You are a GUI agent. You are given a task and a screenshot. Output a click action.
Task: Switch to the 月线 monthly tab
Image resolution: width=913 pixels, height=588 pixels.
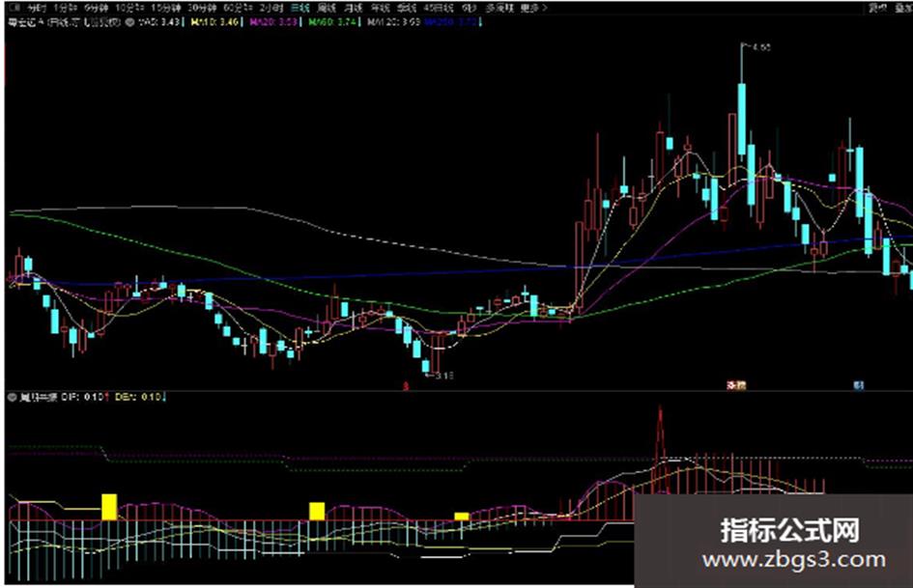coord(353,8)
